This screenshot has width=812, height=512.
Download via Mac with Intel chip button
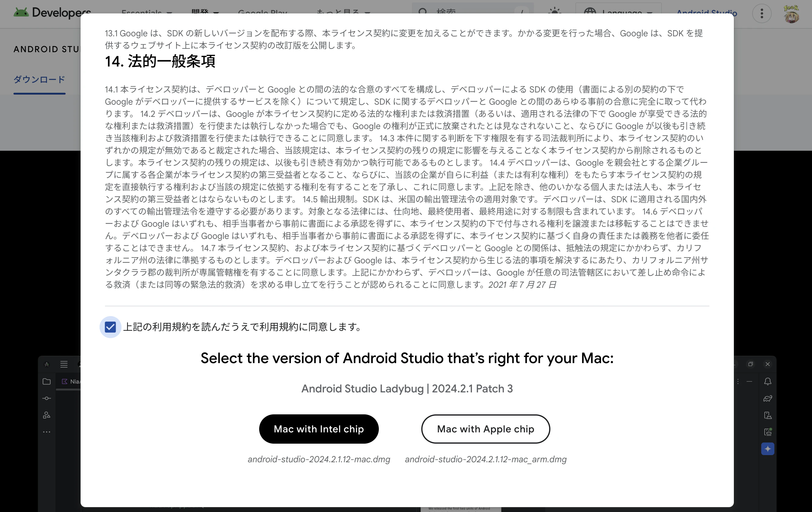coord(319,429)
